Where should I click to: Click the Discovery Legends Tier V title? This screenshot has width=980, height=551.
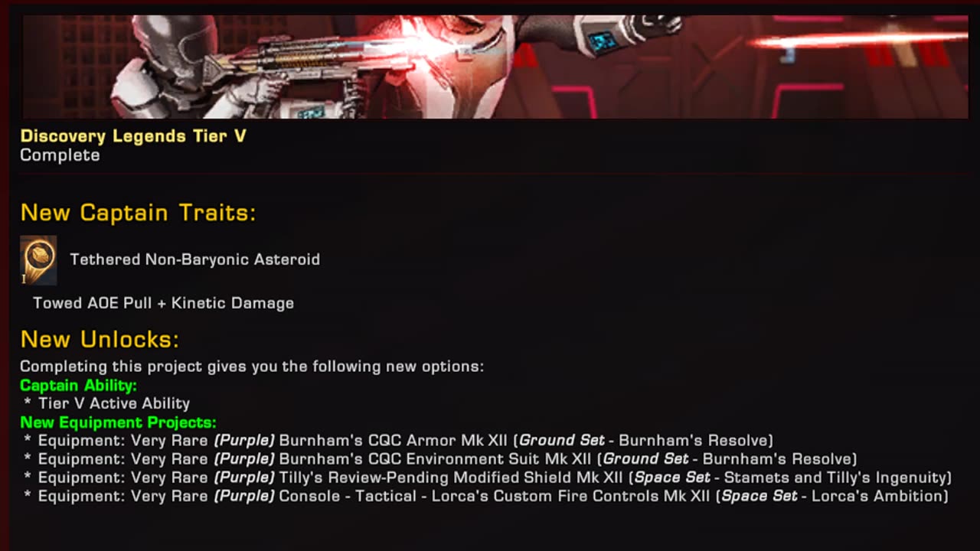click(x=133, y=136)
